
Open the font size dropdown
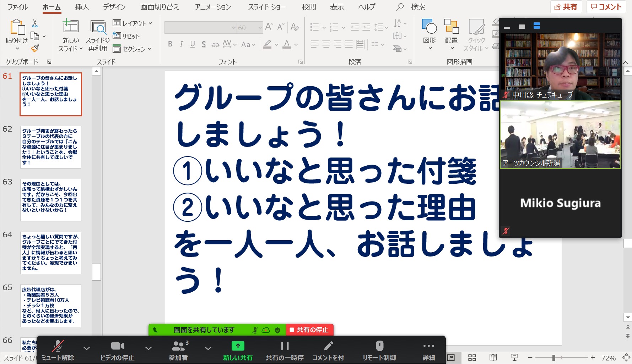coord(260,28)
